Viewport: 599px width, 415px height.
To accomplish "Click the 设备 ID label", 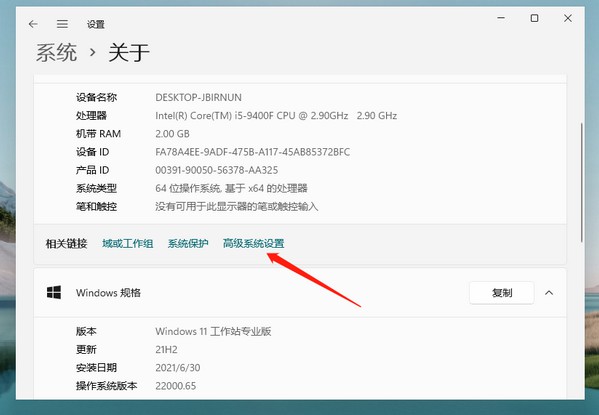I will 92,152.
